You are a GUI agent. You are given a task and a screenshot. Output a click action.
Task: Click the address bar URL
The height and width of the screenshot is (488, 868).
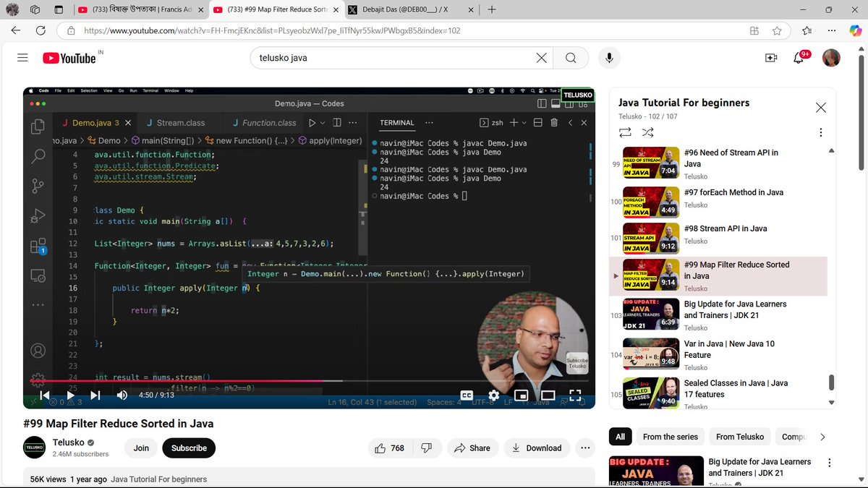pos(271,31)
